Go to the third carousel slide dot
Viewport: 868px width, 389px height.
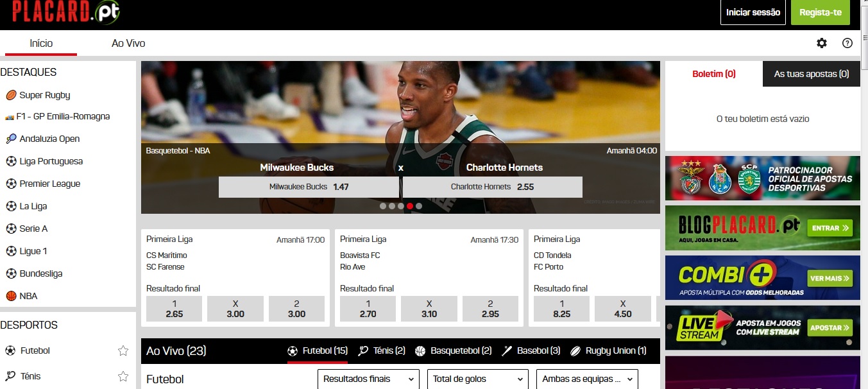tap(401, 206)
